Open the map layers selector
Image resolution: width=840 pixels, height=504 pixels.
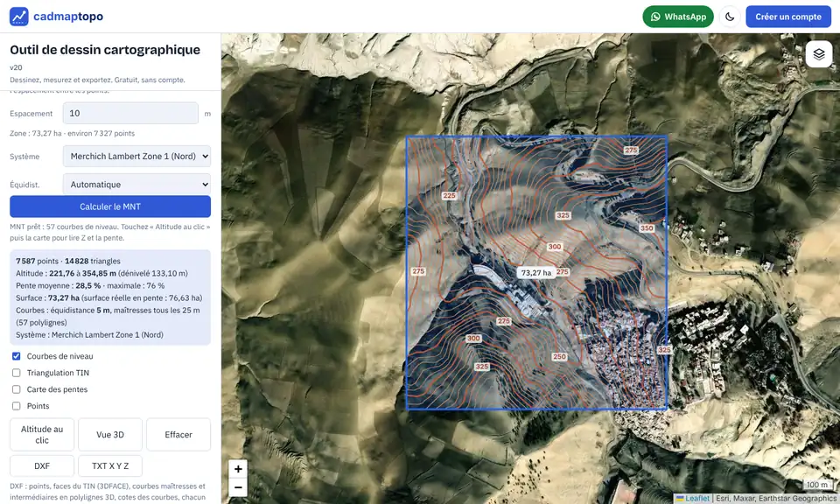819,54
